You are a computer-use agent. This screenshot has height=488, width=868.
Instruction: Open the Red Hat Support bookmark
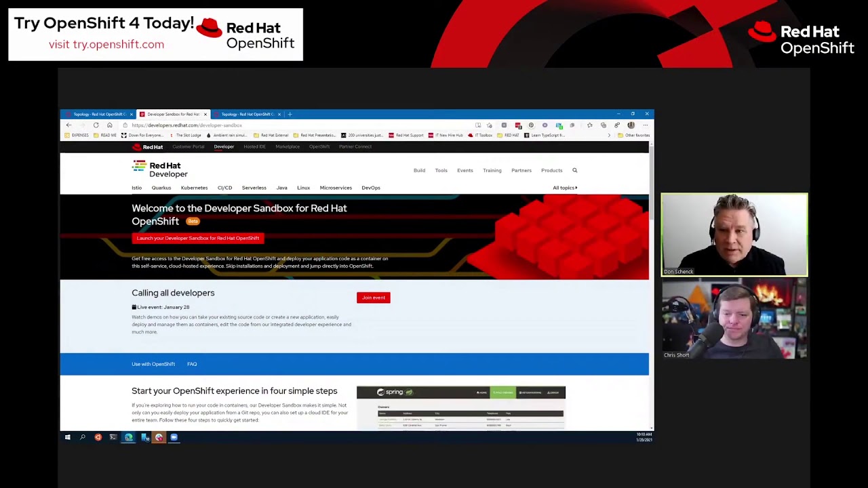406,136
